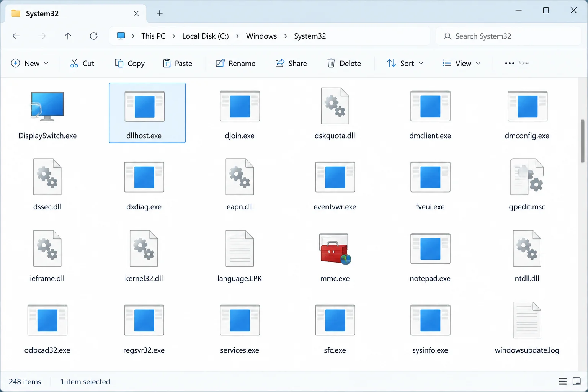Expand chevron after Windows in address bar
The image size is (588, 392).
286,36
